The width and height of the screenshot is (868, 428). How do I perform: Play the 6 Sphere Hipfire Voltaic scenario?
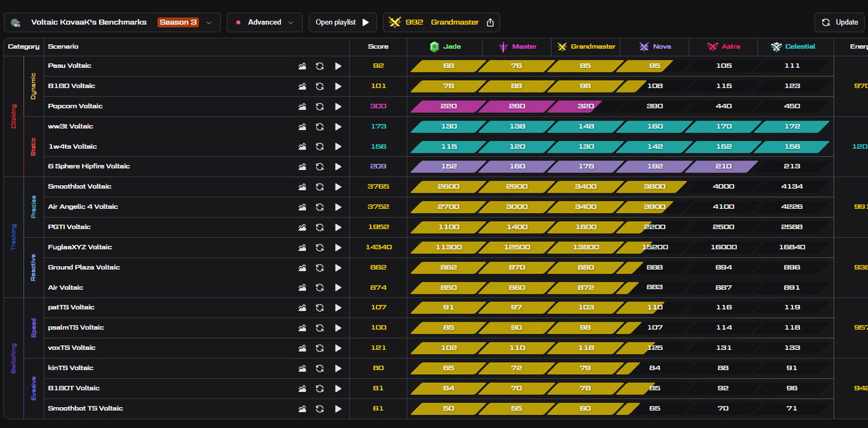tap(338, 166)
